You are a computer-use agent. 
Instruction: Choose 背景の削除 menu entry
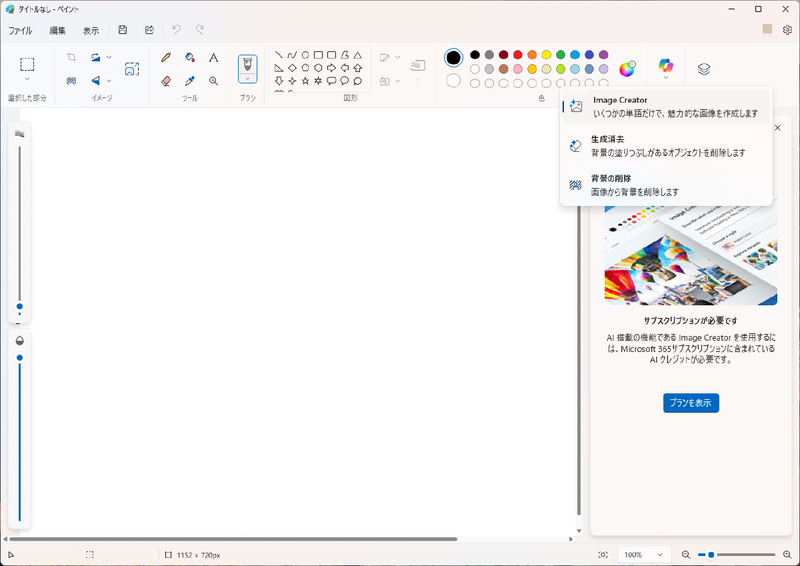tap(666, 185)
